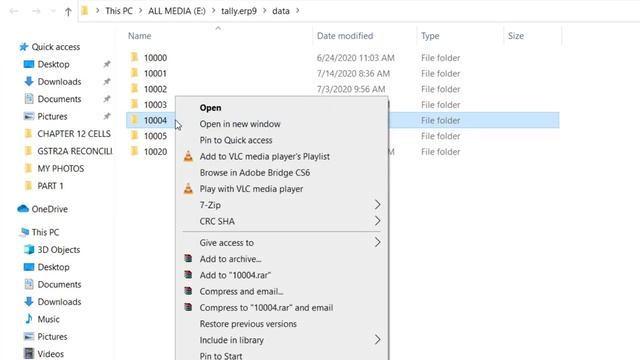Viewport: 640px width, 360px height.
Task: Choose Add to archive... WinRAR entry
Action: [x=282, y=259]
